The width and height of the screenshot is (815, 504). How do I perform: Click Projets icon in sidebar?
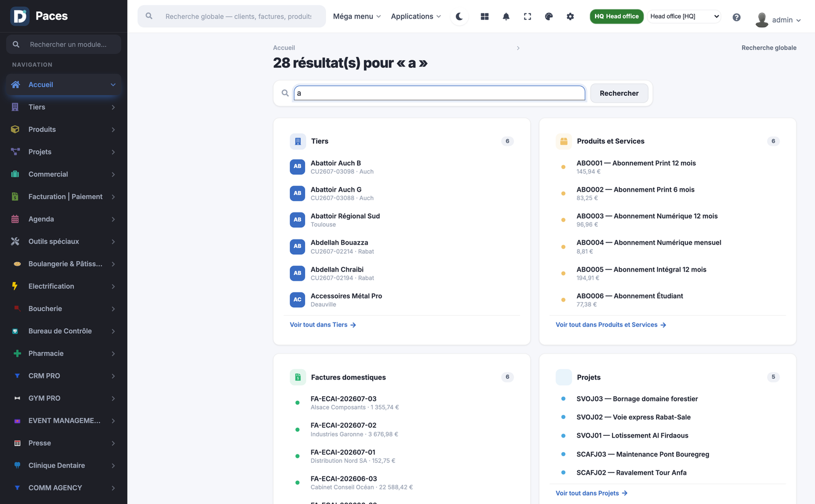click(x=15, y=152)
